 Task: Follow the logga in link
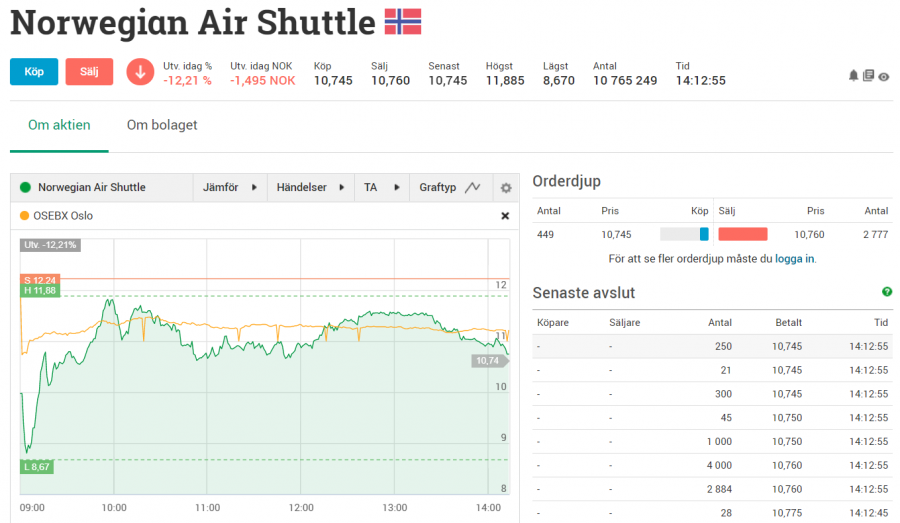pos(795,259)
